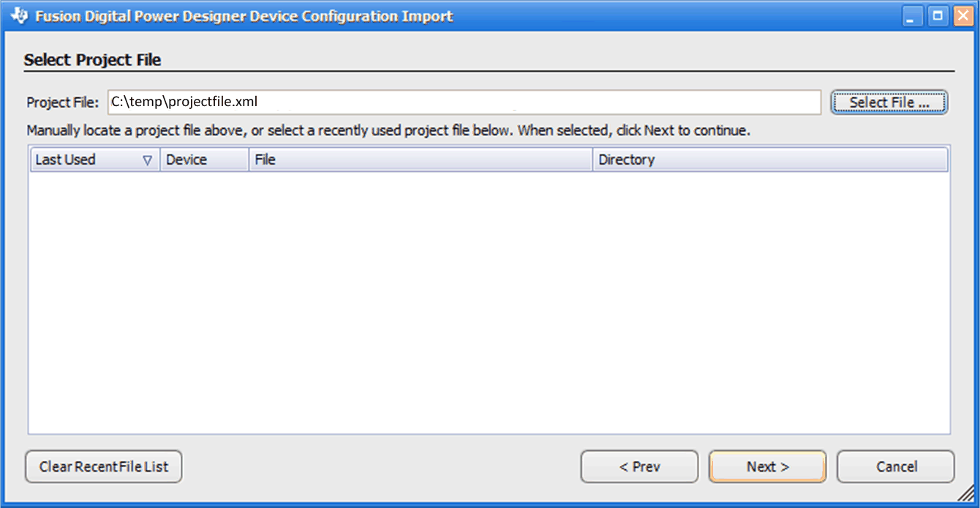
Task: Select the path text C:\temp\projectfile.xml
Action: tap(184, 102)
